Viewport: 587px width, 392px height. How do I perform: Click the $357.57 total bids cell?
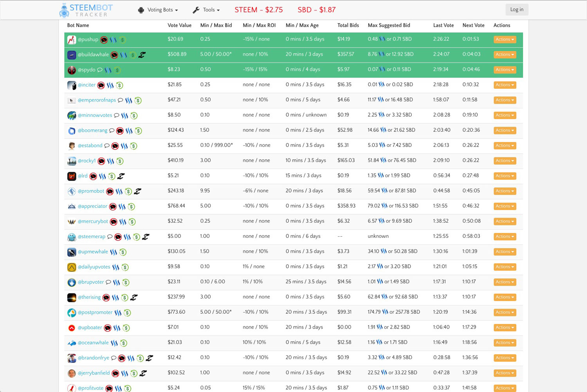tap(346, 54)
